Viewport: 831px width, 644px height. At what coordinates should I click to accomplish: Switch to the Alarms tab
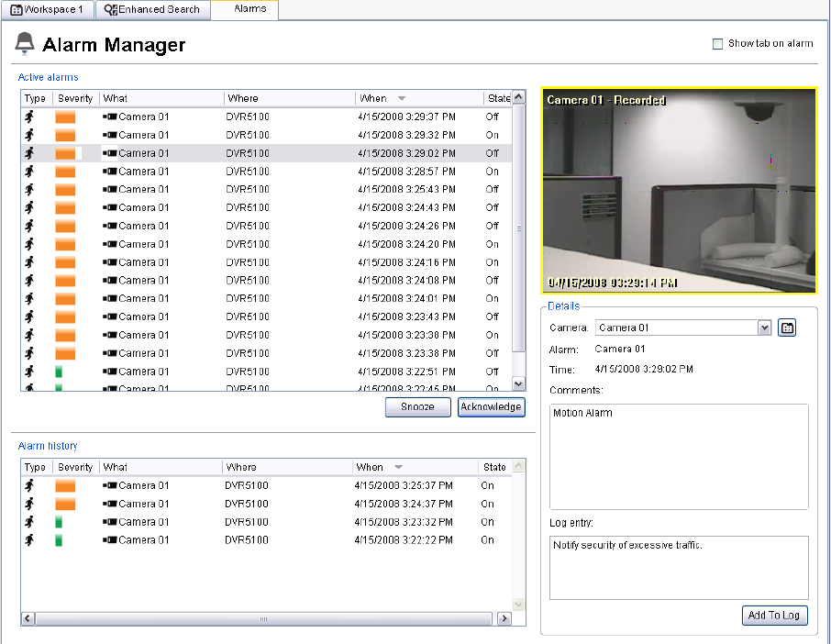tap(249, 9)
